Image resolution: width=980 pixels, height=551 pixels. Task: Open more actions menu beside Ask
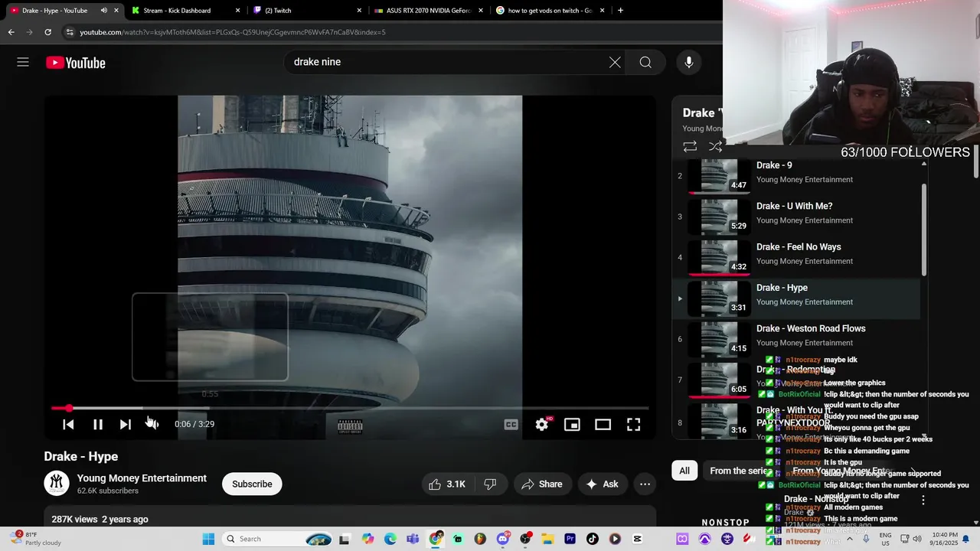(645, 484)
